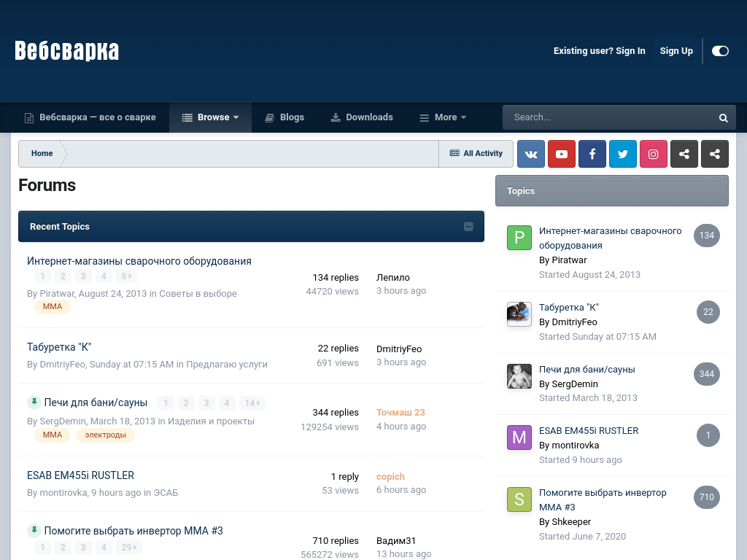Click the Sign Up button

click(x=676, y=51)
